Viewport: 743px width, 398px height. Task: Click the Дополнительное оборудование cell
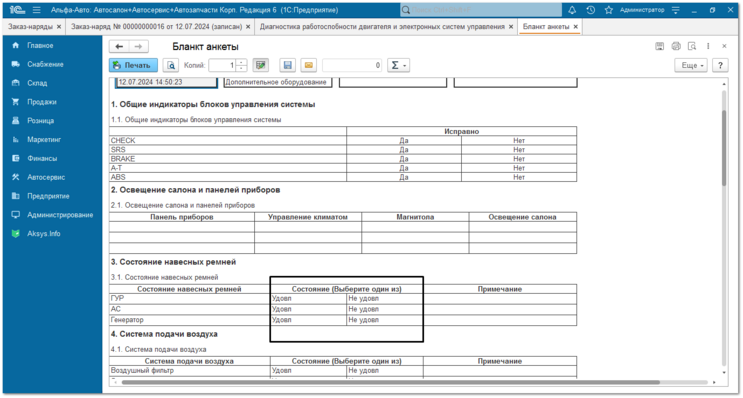(x=278, y=82)
